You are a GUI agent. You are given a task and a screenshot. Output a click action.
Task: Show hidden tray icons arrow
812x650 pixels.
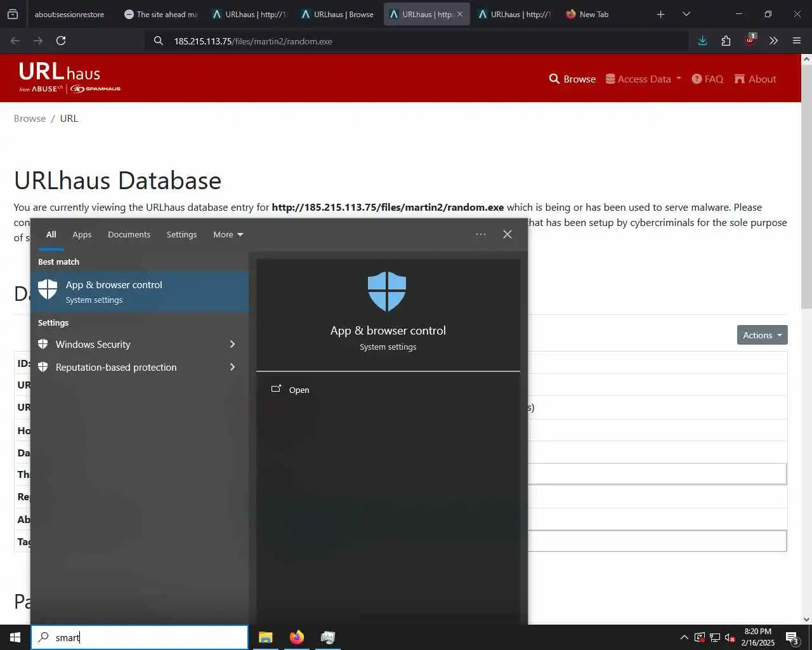684,637
